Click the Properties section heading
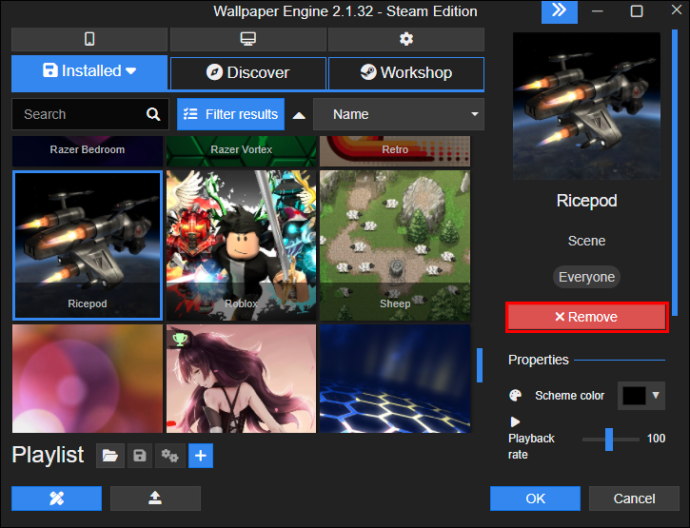The width and height of the screenshot is (690, 528). (x=538, y=360)
